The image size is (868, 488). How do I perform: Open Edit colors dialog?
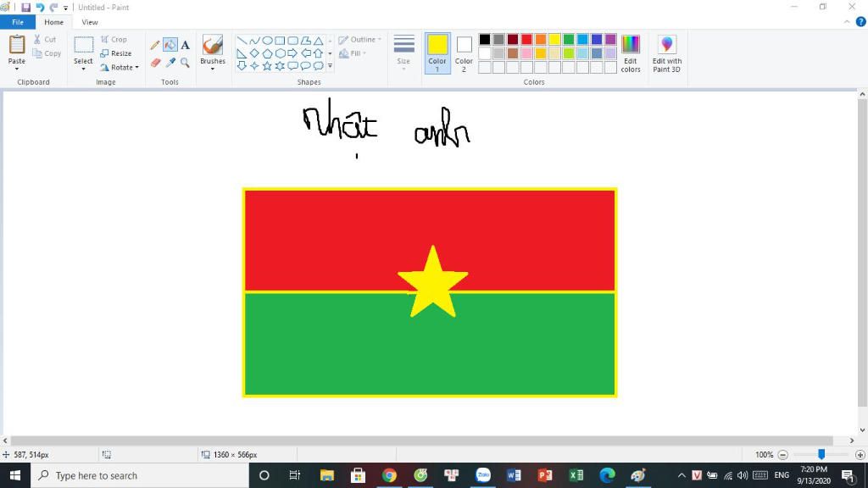pos(631,53)
